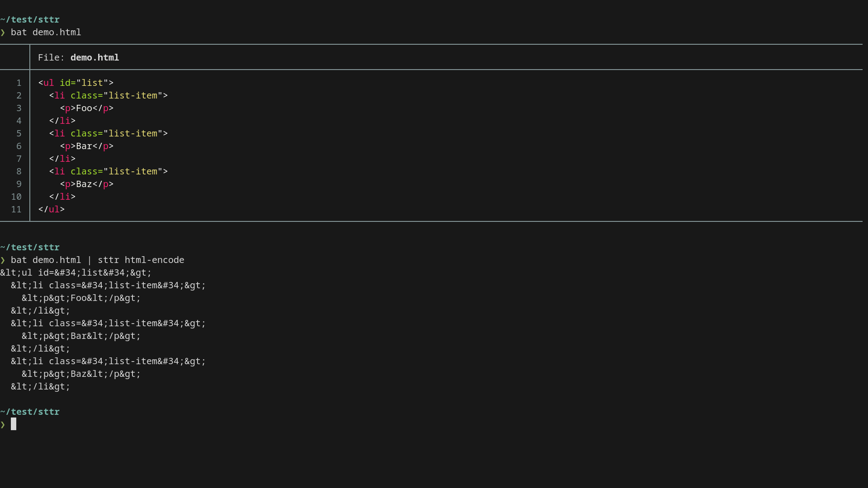Click the closing '</ul>' tag on line 11
Image resolution: width=868 pixels, height=488 pixels.
click(52, 210)
